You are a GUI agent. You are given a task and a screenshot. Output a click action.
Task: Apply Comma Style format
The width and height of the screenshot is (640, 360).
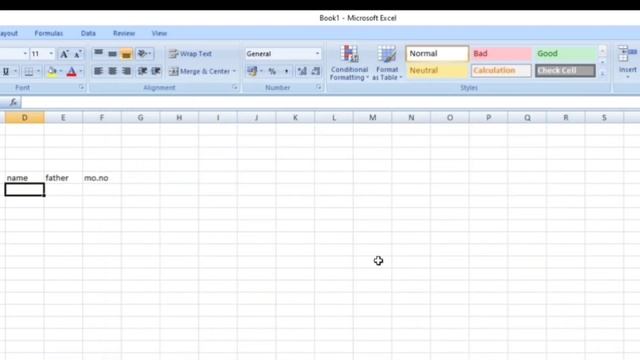tap(286, 71)
